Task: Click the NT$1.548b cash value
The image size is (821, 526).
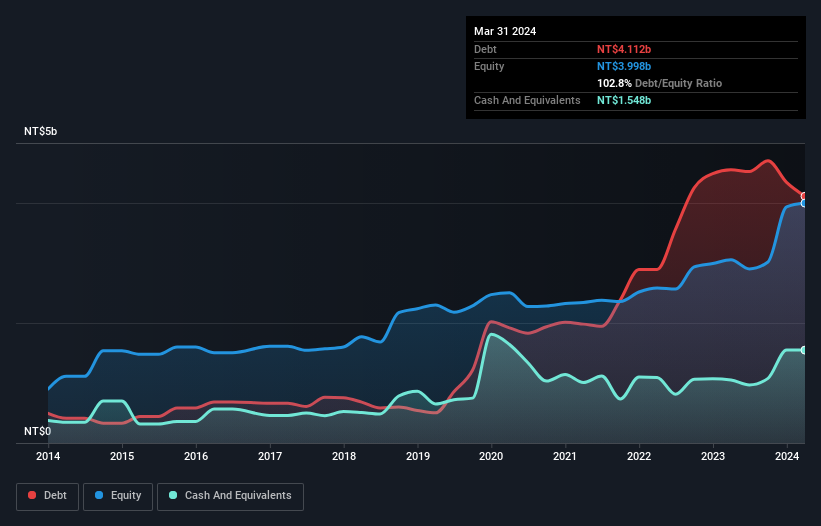Action: tap(624, 100)
